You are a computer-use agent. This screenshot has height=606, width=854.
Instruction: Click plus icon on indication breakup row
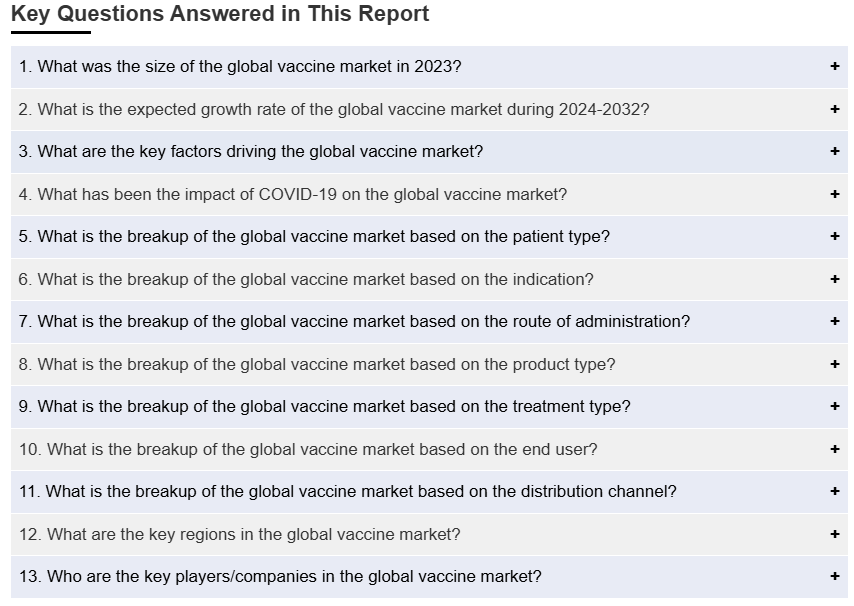coord(835,279)
